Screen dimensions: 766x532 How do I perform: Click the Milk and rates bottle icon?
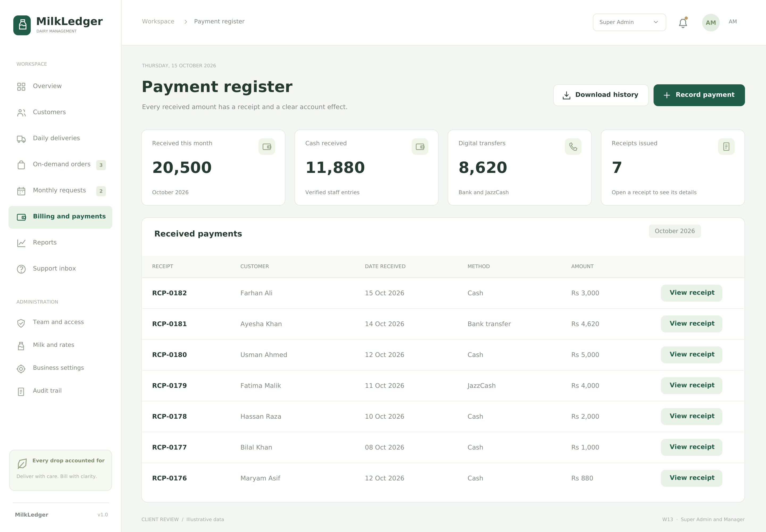[x=21, y=346]
